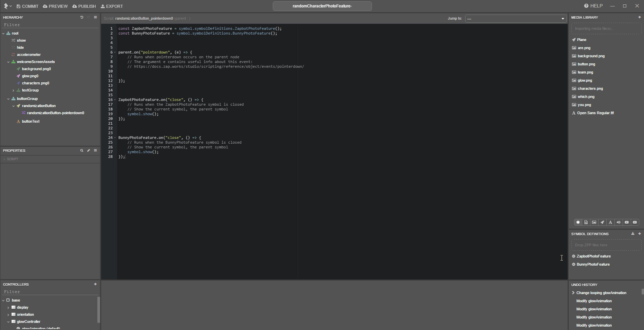The height and width of the screenshot is (330, 644).
Task: Open the ZapbotPhotoFeature symbol definition
Action: click(x=593, y=256)
